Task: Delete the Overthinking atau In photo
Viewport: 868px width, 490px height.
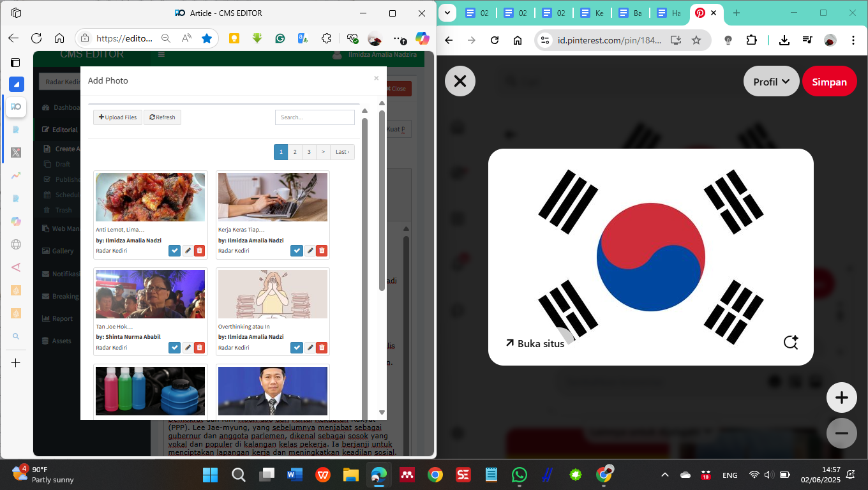Action: (x=322, y=348)
